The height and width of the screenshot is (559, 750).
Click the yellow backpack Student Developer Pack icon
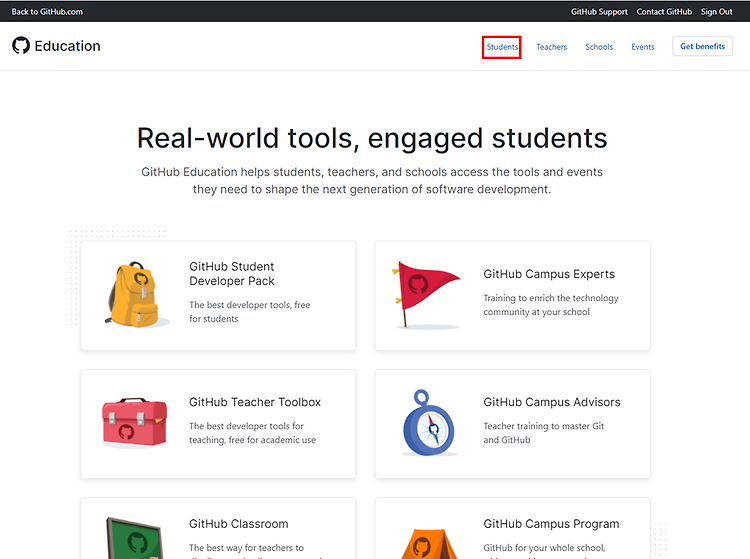click(x=135, y=295)
